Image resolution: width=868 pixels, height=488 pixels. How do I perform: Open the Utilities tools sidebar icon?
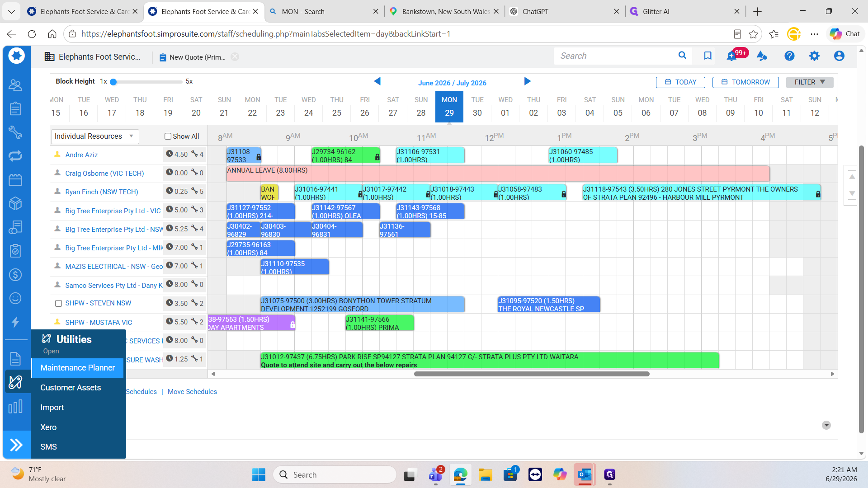click(15, 382)
